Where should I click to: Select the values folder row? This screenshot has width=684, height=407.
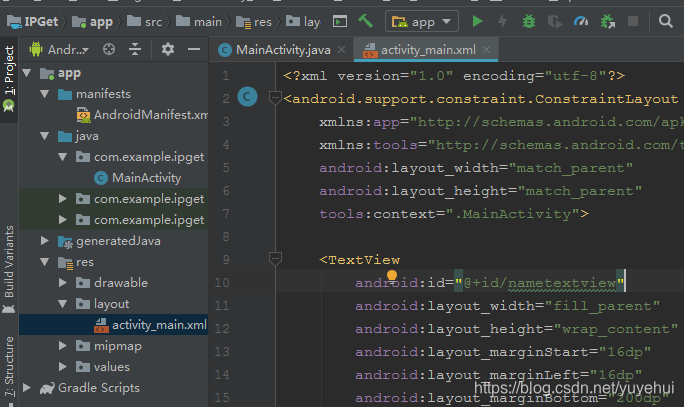tap(113, 367)
